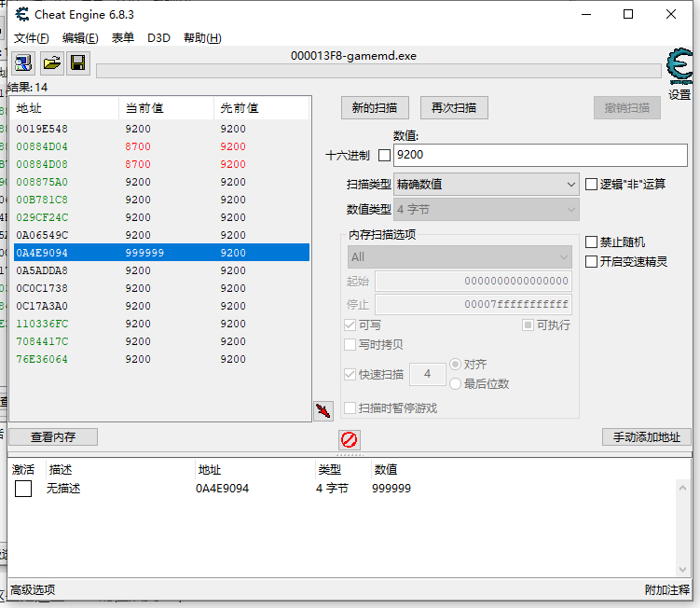Toggle the 激活 checkbox for address 0A4E9094
Screen dimensions: 700x608
pos(23,489)
